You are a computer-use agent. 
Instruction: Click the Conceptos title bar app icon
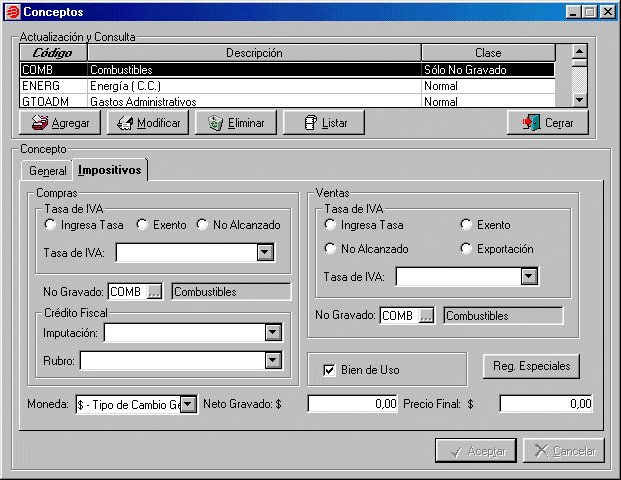coord(12,11)
